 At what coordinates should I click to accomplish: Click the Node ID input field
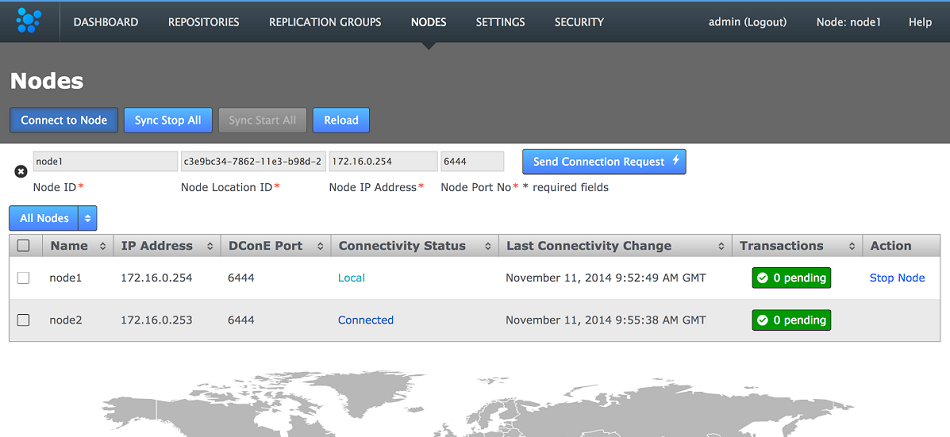105,161
